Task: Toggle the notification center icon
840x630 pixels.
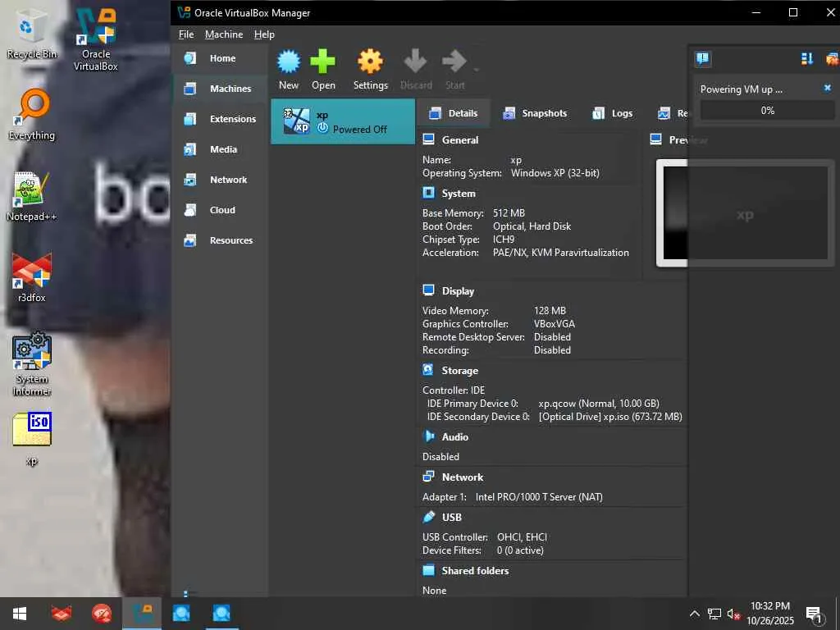Action: pos(703,58)
